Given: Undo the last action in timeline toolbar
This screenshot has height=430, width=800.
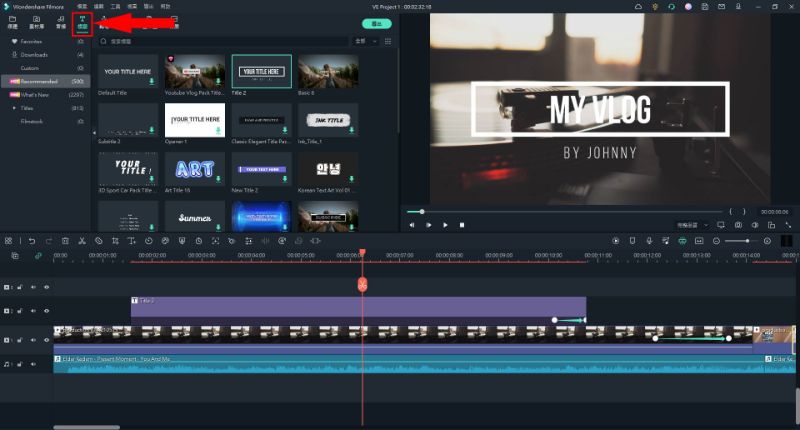Looking at the screenshot, I should click(x=32, y=241).
